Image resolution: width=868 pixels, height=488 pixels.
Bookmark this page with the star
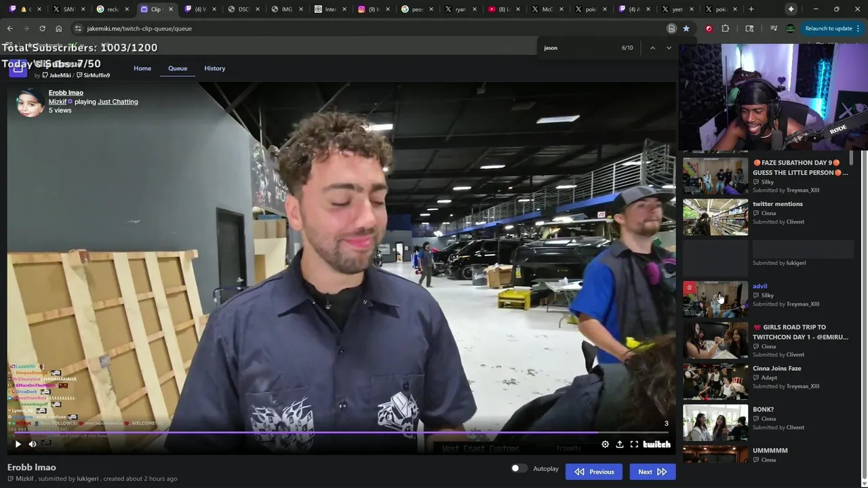click(x=686, y=28)
